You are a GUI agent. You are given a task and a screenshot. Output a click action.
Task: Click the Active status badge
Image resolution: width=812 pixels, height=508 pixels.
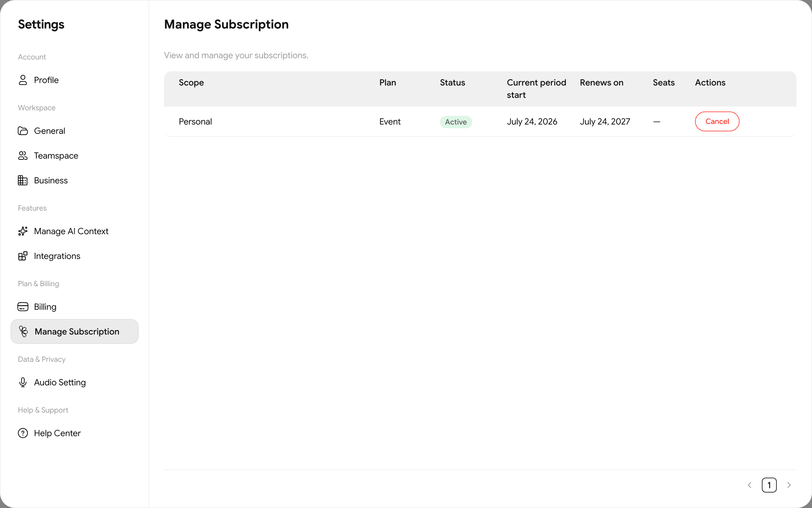[x=456, y=122]
